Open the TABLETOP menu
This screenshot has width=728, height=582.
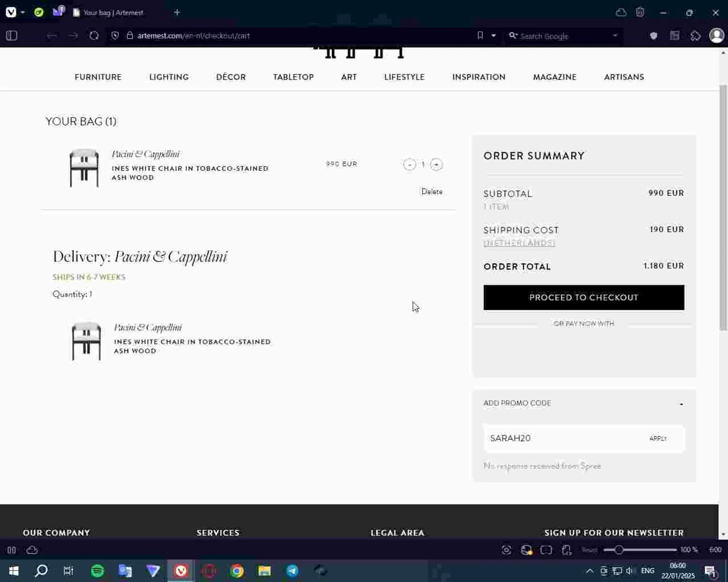[x=294, y=77]
